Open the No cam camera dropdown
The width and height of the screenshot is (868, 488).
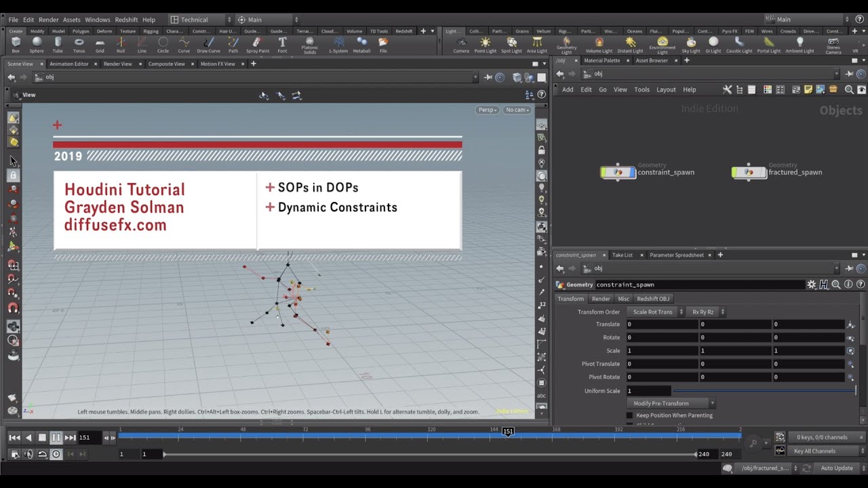click(x=517, y=110)
